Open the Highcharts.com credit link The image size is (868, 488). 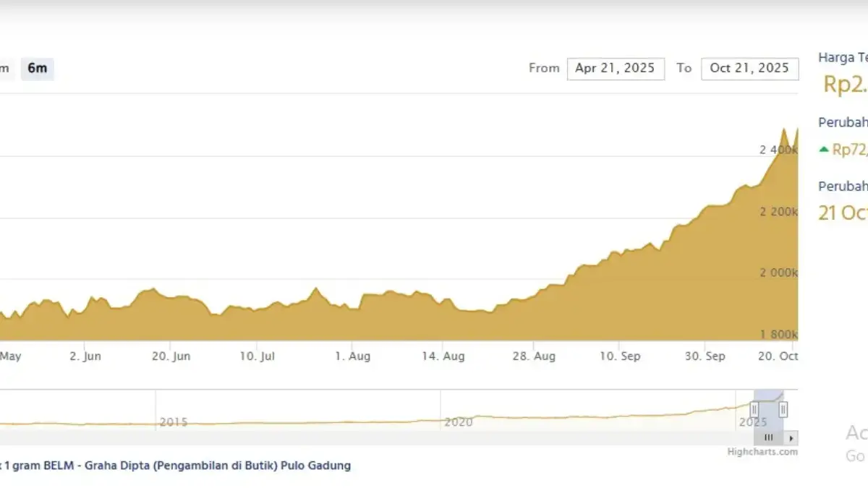[x=762, y=452]
